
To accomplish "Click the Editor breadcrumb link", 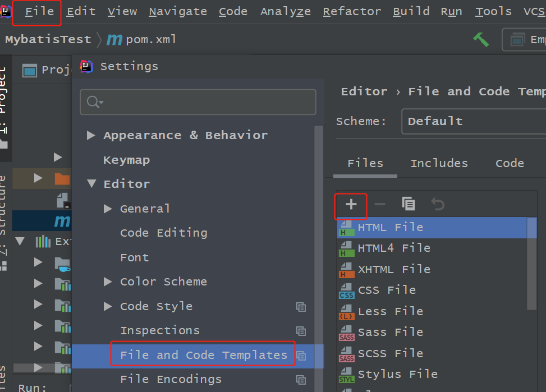I will point(364,91).
